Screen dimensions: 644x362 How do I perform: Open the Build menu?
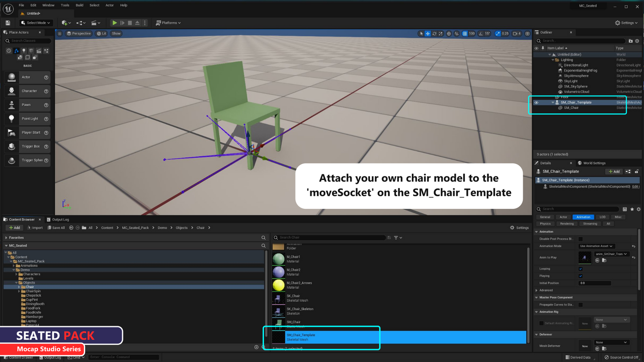tap(79, 5)
